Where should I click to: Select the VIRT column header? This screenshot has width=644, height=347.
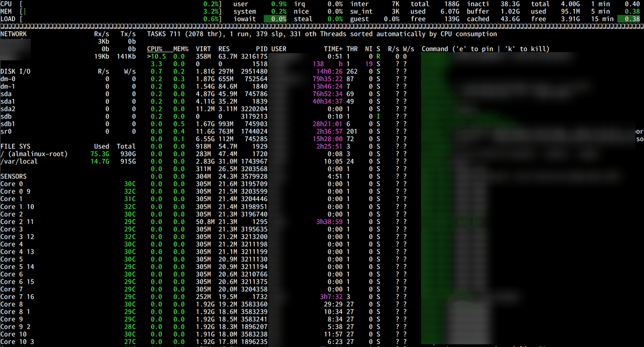pos(203,49)
